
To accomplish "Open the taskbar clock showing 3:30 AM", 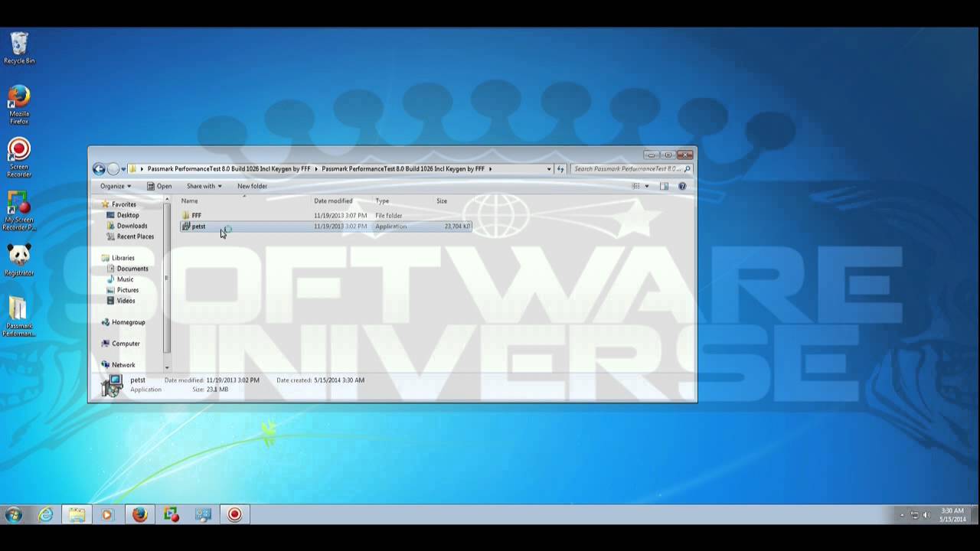I will click(952, 515).
